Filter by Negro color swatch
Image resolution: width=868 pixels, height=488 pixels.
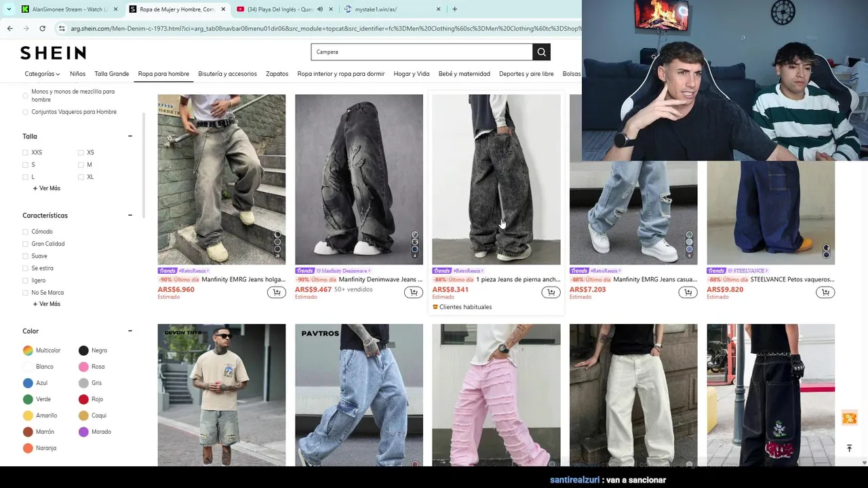pos(83,350)
